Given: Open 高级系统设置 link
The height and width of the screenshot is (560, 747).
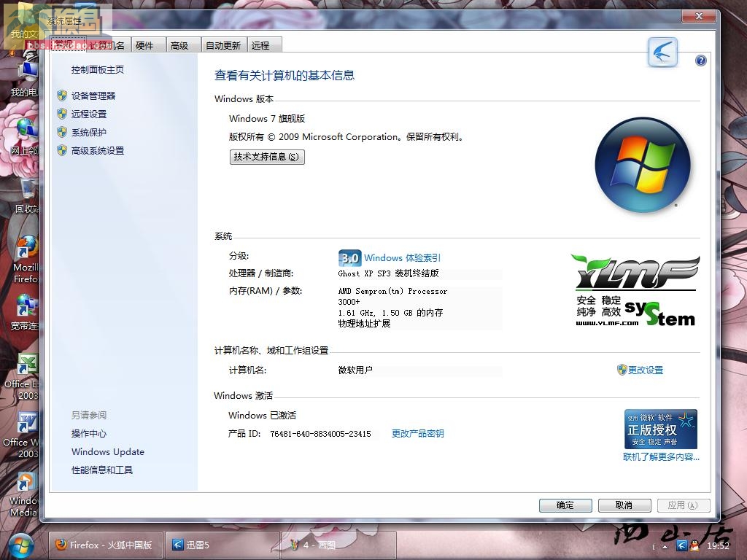Looking at the screenshot, I should [x=98, y=150].
